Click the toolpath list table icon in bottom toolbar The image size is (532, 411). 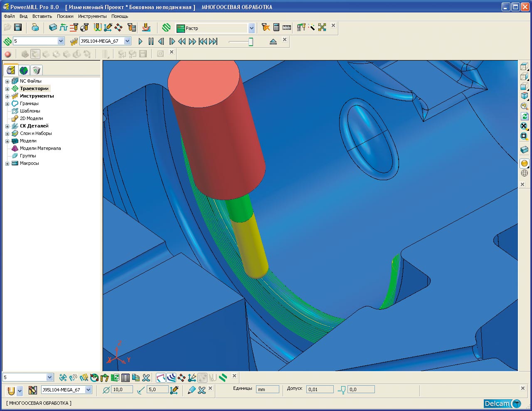point(125,377)
